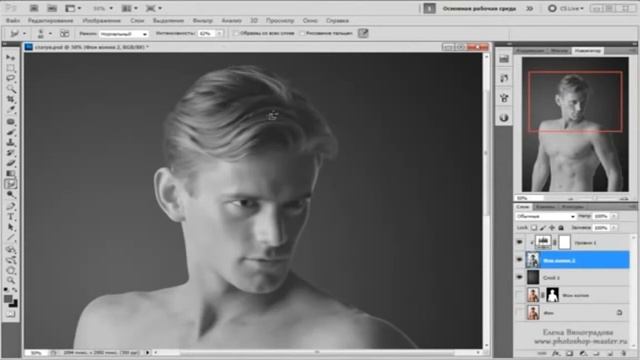Click the foreground color swatch
Image resolution: width=640 pixels, height=360 pixels.
tap(8, 299)
